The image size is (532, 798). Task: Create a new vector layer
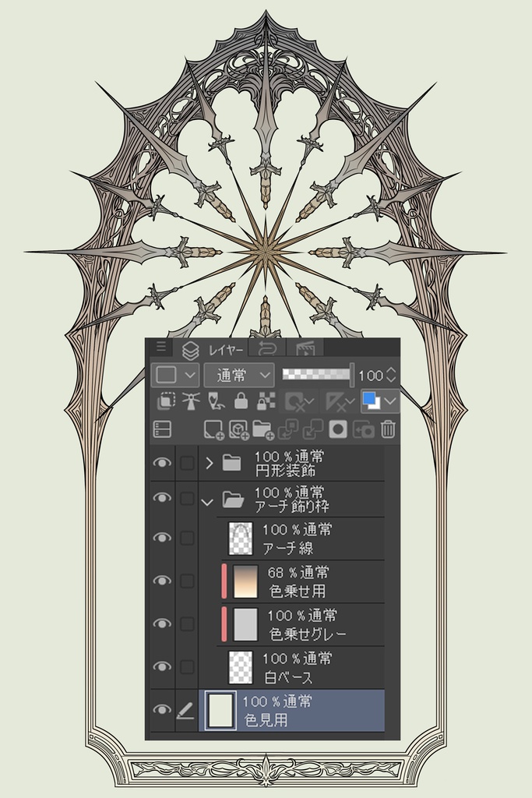pos(238,429)
